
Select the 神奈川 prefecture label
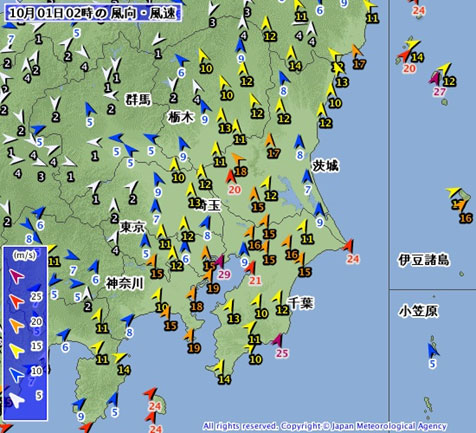(125, 284)
